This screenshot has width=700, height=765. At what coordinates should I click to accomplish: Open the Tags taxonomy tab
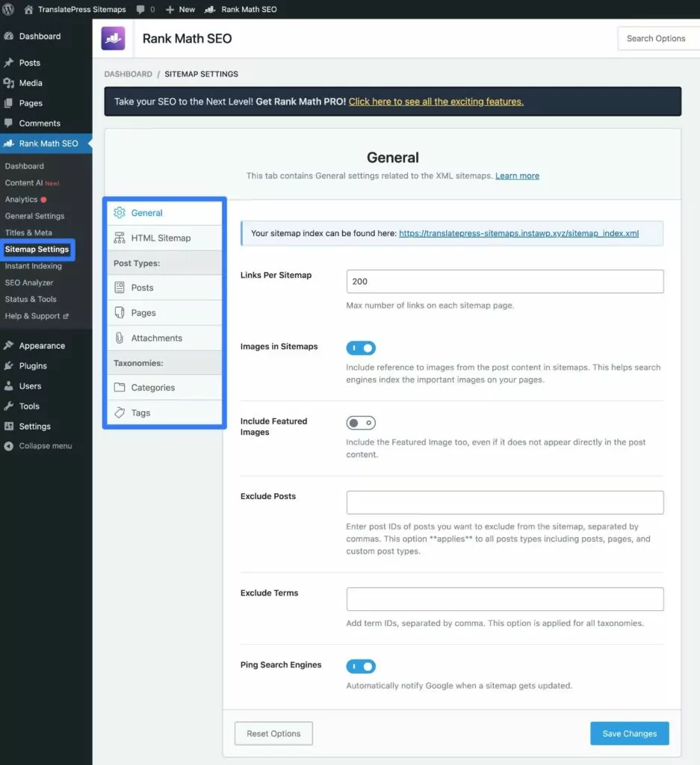(x=165, y=412)
